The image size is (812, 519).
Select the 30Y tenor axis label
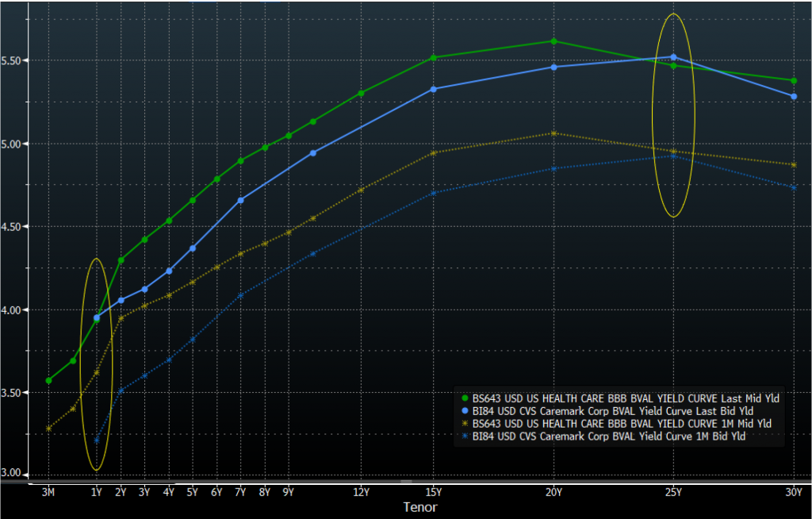pyautogui.click(x=794, y=492)
